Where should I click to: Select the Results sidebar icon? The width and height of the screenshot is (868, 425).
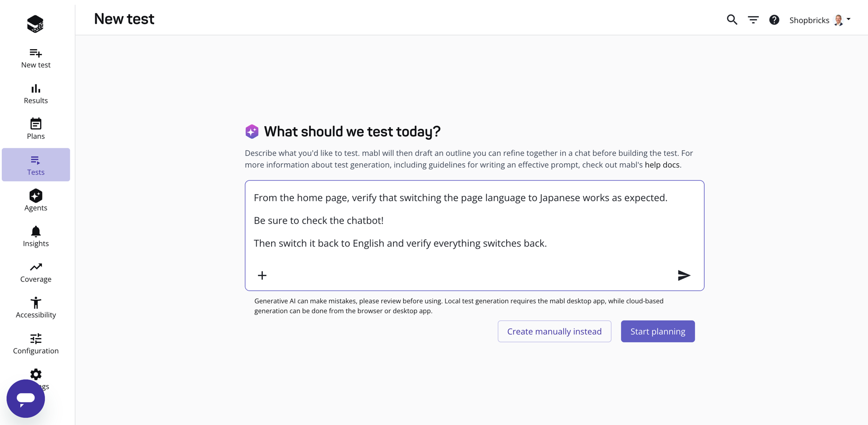coord(35,93)
